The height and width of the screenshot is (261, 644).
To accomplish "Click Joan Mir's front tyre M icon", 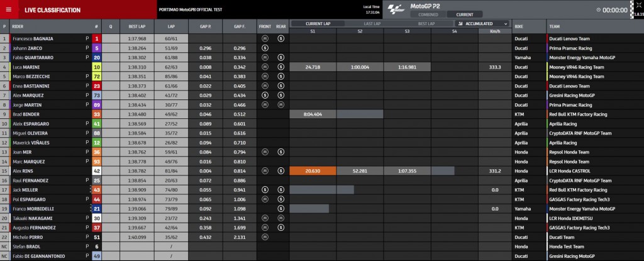I will click(265, 152).
